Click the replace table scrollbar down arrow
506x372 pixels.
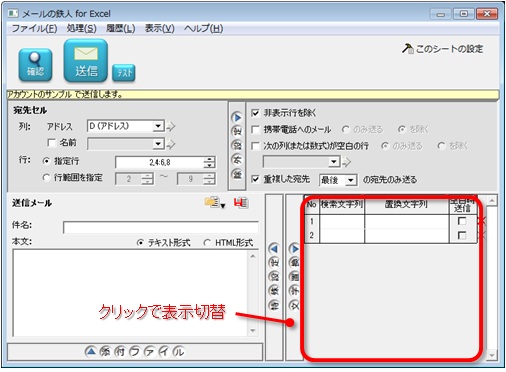click(x=492, y=355)
